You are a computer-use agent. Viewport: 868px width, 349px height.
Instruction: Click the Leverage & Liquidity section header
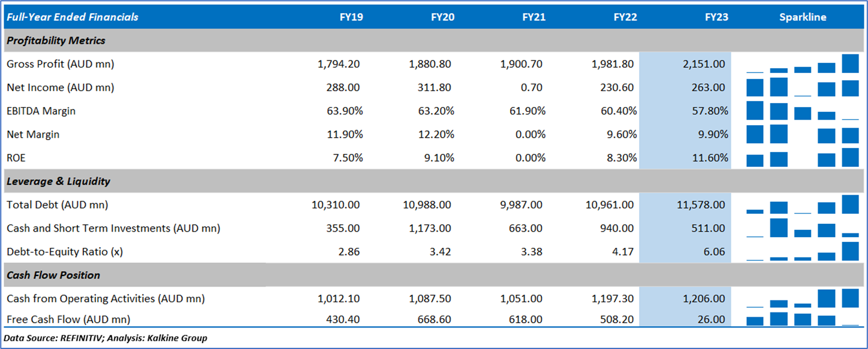point(58,181)
